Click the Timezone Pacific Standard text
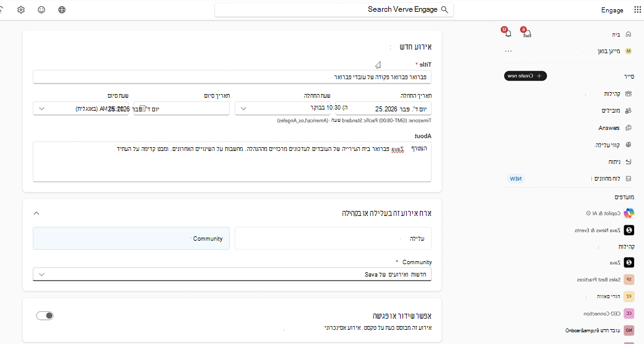This screenshot has height=344, width=644. (354, 121)
